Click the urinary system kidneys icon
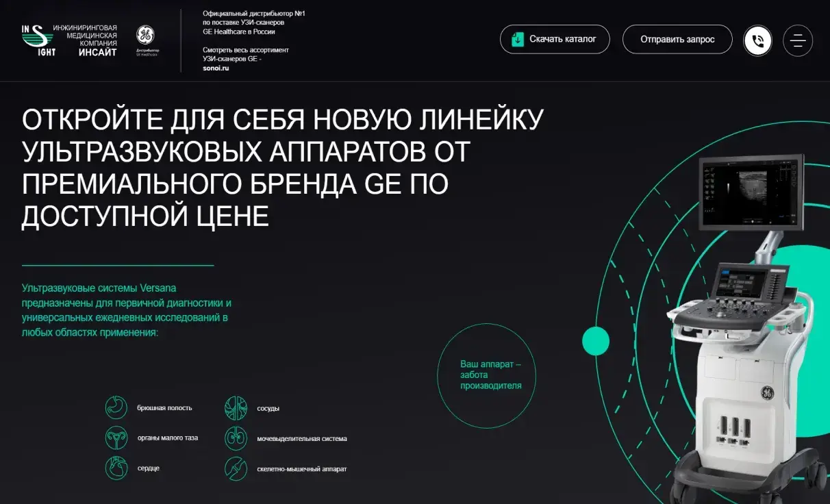Screen dimensions: 830x504 pyautogui.click(x=236, y=438)
